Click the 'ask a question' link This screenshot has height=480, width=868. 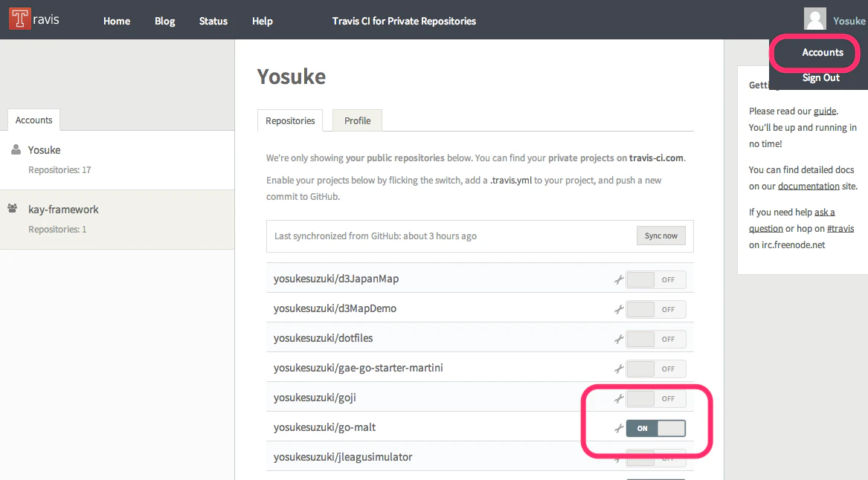[x=792, y=220]
